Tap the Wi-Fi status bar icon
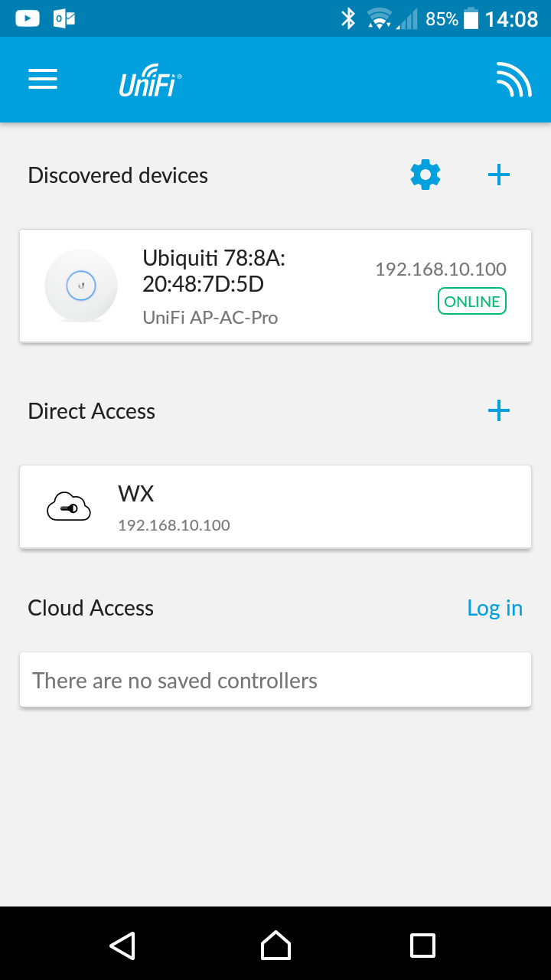The image size is (551, 980). [379, 18]
